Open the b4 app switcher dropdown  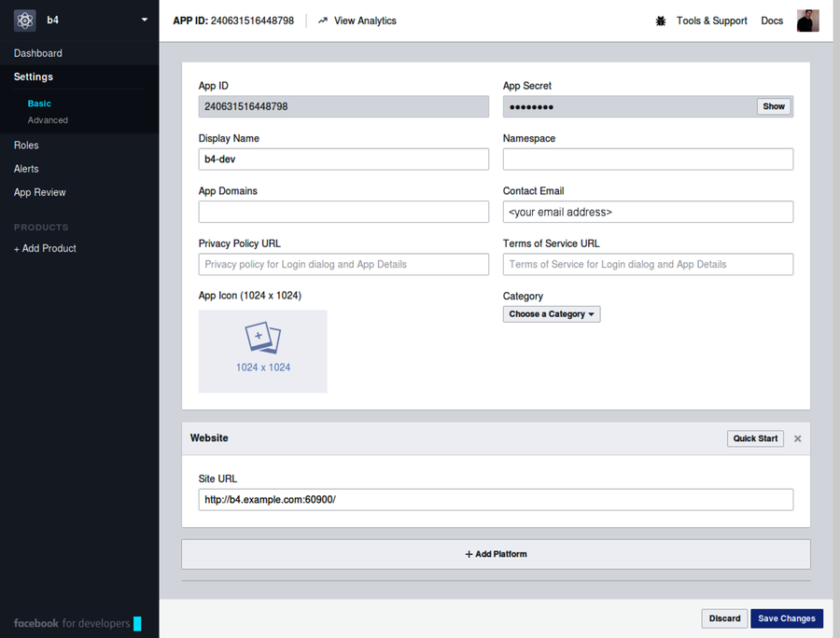click(x=145, y=20)
